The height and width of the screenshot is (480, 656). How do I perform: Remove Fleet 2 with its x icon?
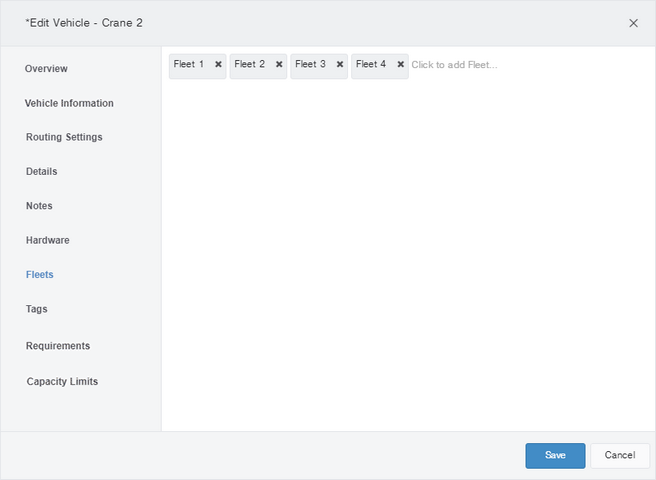click(279, 64)
